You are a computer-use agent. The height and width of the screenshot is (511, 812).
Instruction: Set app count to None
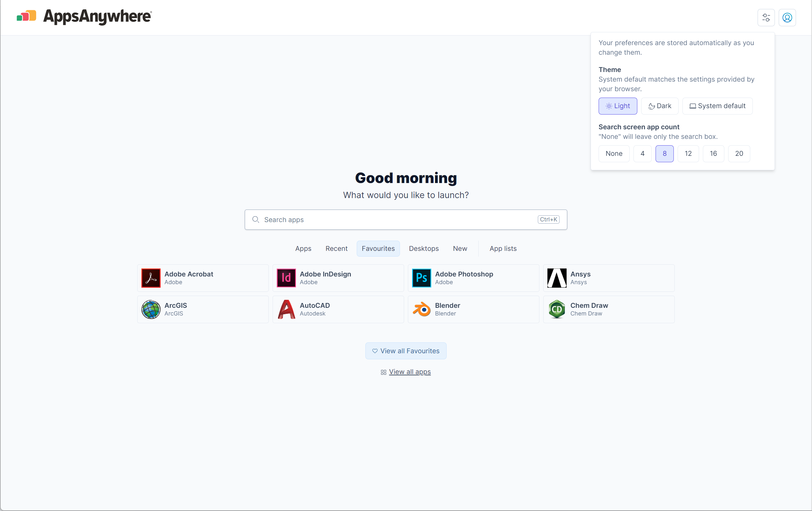click(613, 154)
